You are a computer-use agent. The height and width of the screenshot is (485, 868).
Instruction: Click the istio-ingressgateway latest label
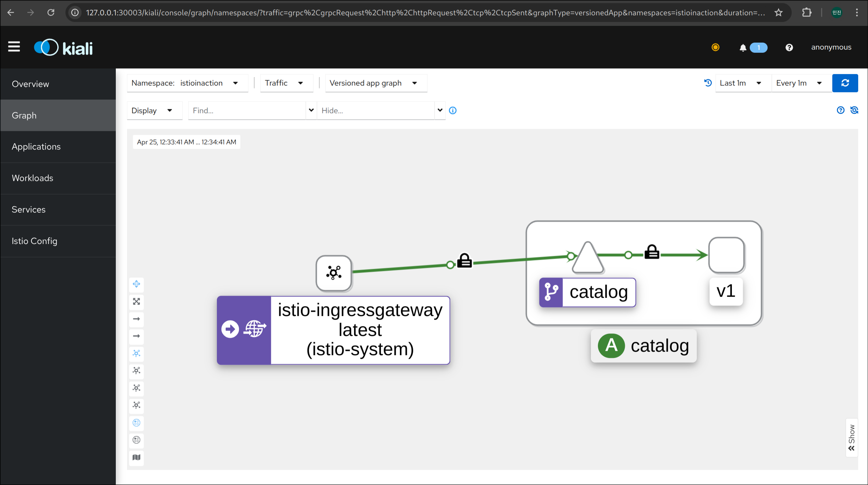[333, 330]
